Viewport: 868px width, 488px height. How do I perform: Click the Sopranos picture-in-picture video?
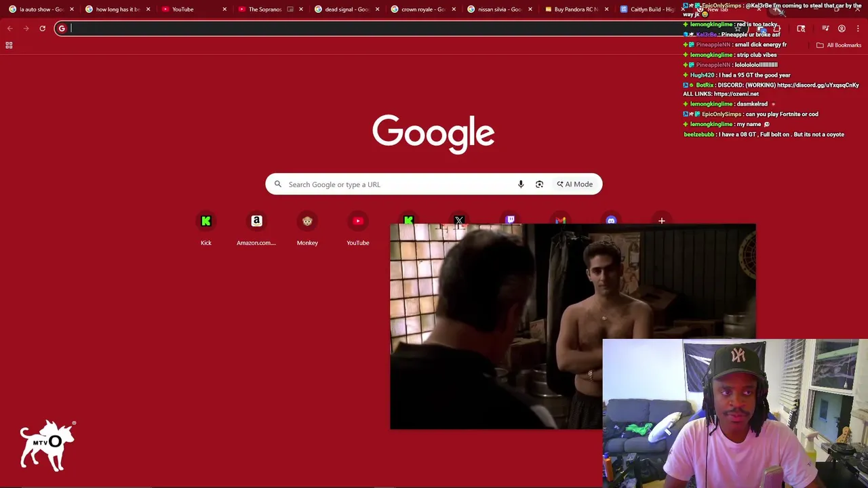(572, 326)
